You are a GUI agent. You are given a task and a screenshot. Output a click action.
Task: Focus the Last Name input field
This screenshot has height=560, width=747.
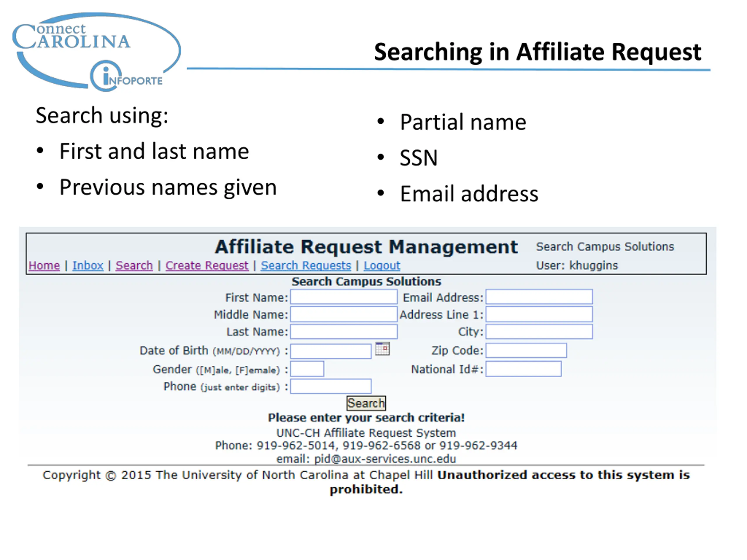tap(344, 331)
